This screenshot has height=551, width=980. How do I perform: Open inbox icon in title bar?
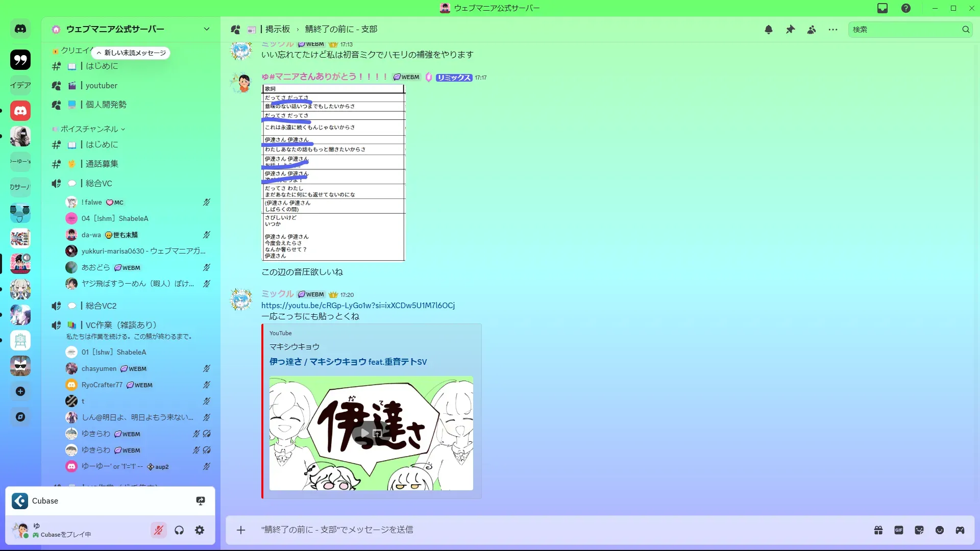click(883, 8)
